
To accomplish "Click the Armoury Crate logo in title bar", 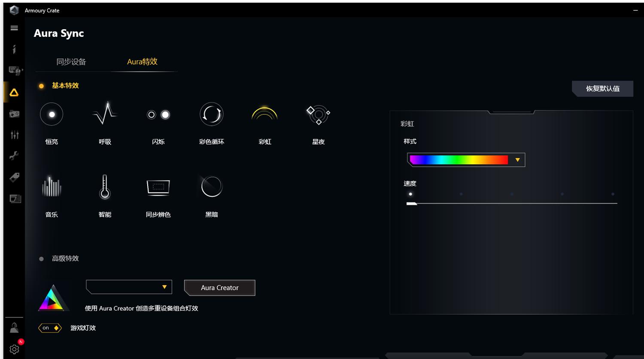I will tap(14, 10).
